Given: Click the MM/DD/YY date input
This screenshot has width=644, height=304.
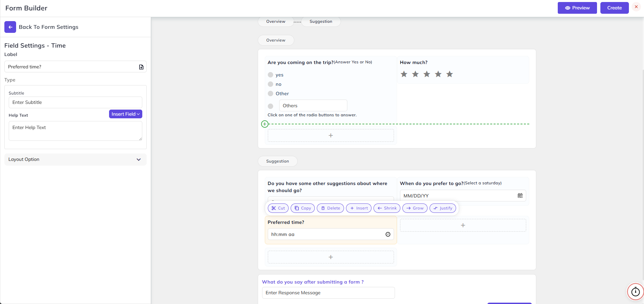Looking at the screenshot, I should pos(463,196).
